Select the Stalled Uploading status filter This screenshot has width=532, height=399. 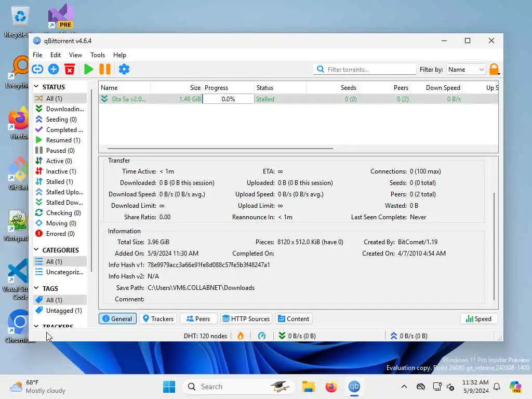(x=60, y=192)
